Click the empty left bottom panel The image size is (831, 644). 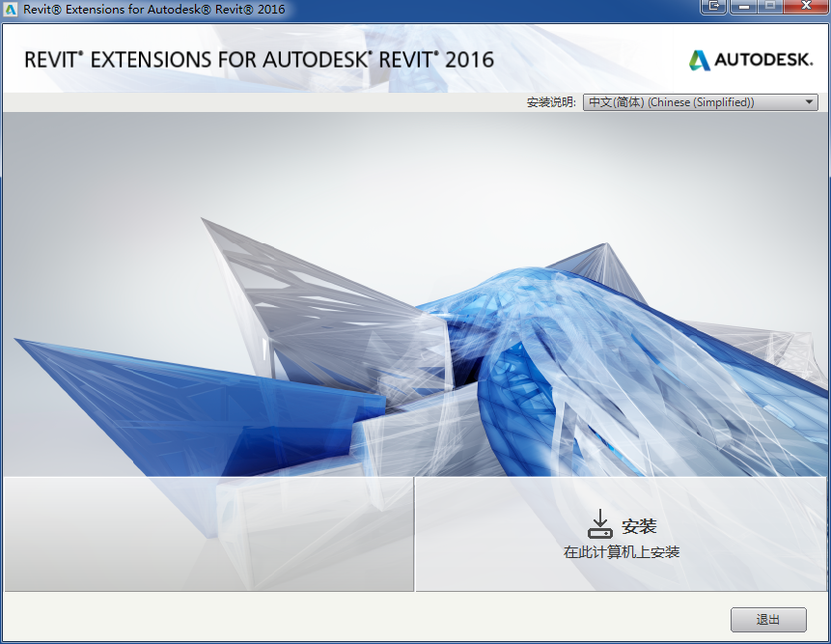208,533
